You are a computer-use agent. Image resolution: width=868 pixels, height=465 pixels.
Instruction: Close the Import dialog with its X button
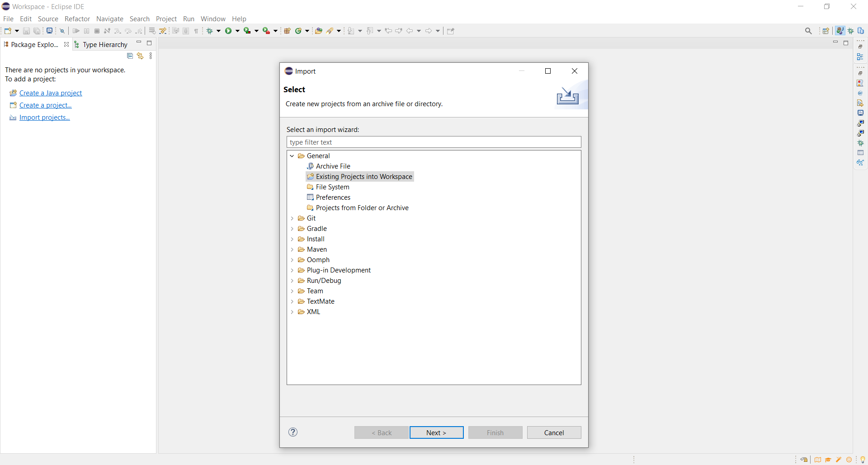click(x=575, y=71)
